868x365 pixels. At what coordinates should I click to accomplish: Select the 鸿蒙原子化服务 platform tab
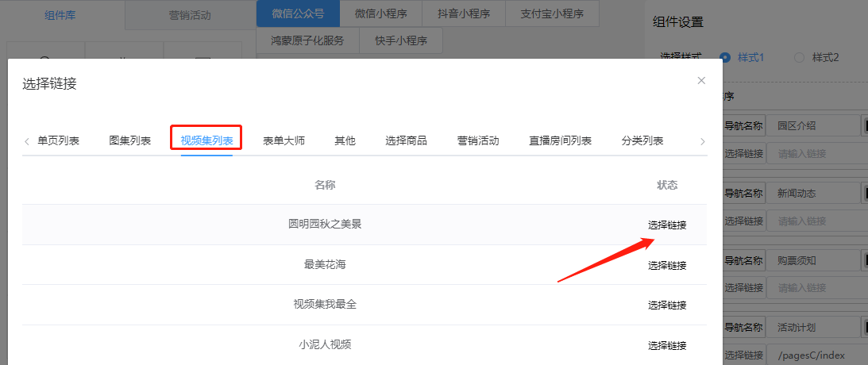tap(307, 40)
